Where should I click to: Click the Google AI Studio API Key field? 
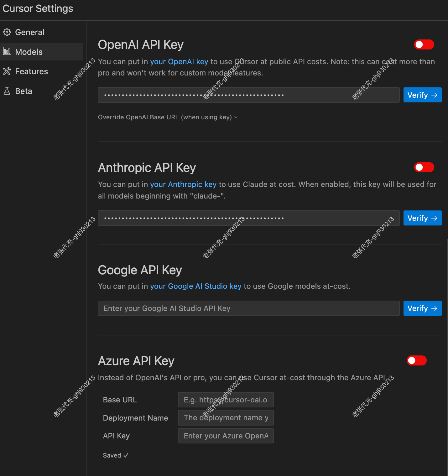click(249, 308)
